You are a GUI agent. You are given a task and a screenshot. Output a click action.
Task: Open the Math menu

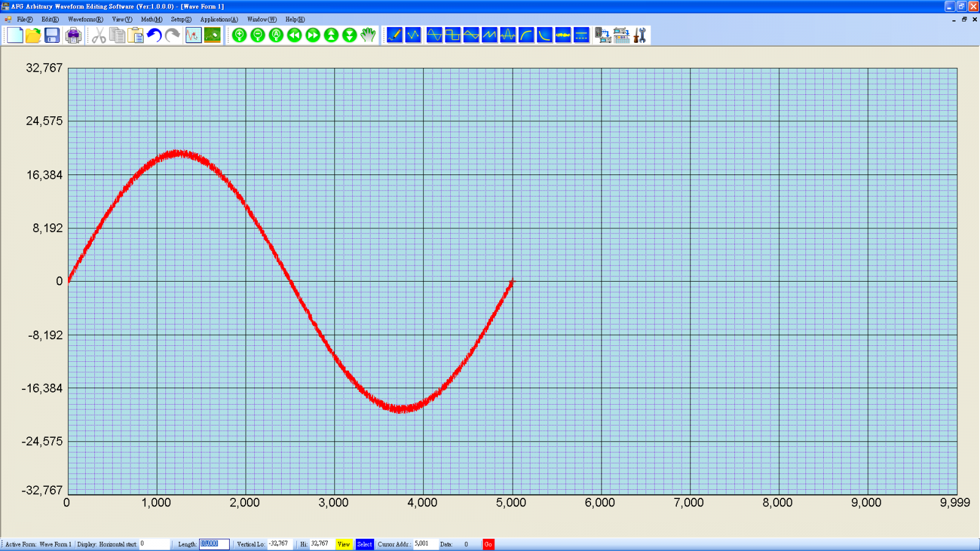click(x=151, y=20)
